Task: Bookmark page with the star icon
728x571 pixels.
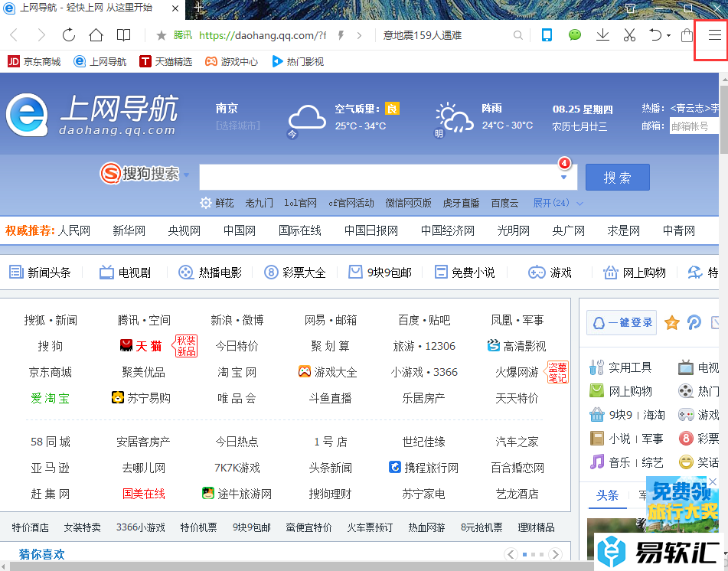Action: pyautogui.click(x=162, y=35)
